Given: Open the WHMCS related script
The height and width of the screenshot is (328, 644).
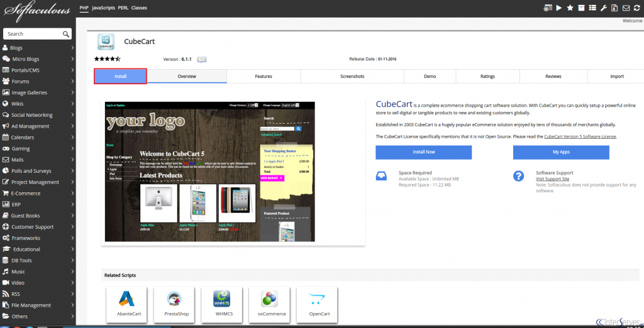Looking at the screenshot, I should [221, 304].
